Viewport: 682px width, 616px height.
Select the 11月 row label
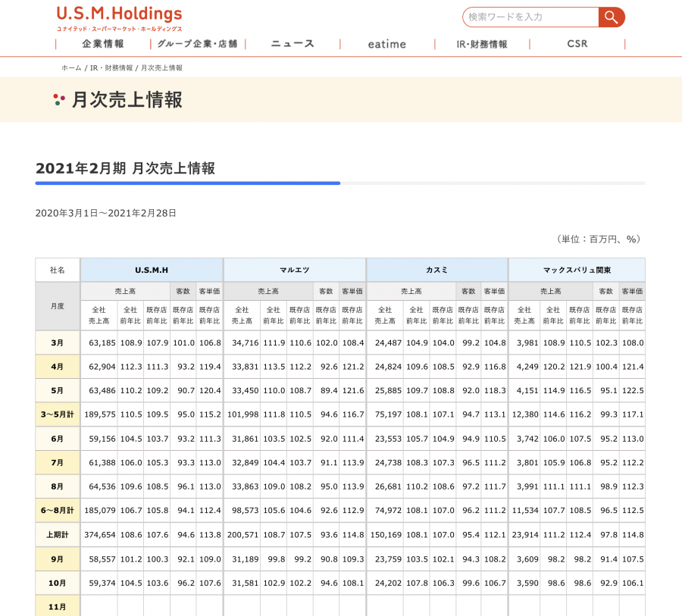58,606
